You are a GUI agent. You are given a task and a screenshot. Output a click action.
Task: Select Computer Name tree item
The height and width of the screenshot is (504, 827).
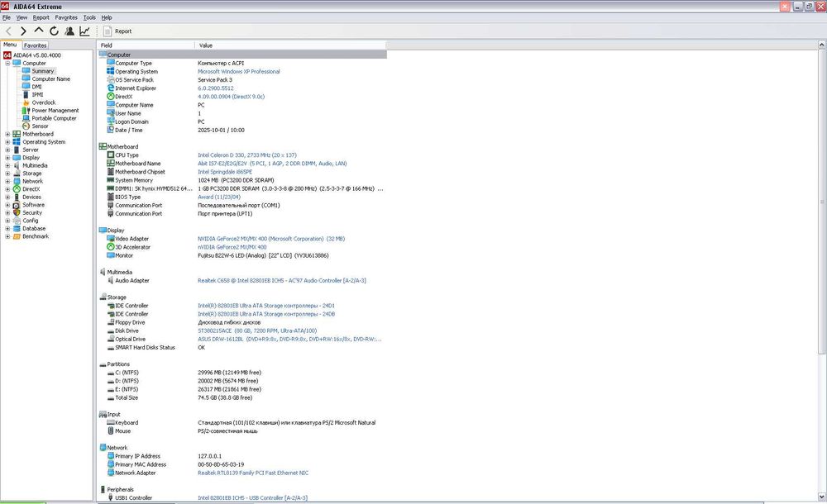click(x=50, y=78)
